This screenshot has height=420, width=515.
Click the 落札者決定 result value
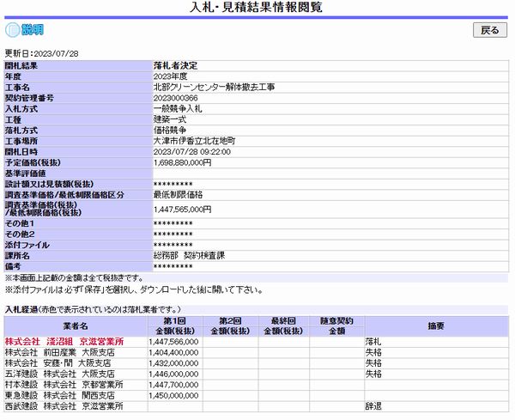175,66
